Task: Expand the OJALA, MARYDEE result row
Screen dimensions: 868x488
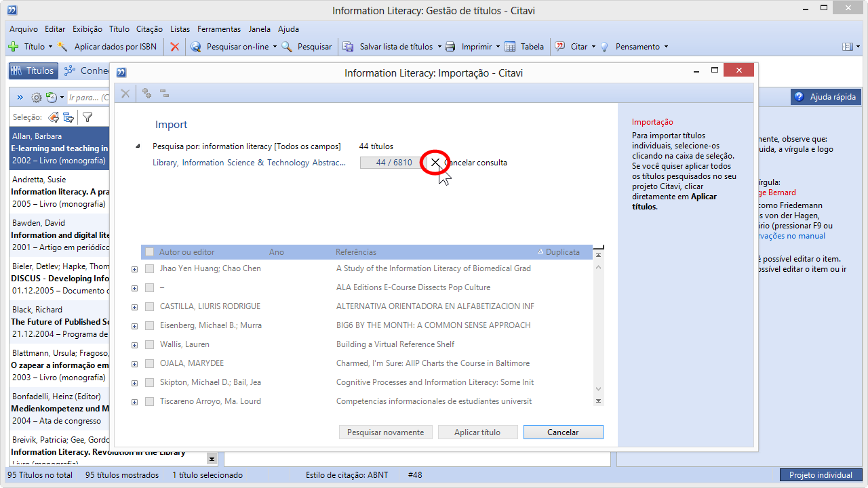Action: click(134, 364)
